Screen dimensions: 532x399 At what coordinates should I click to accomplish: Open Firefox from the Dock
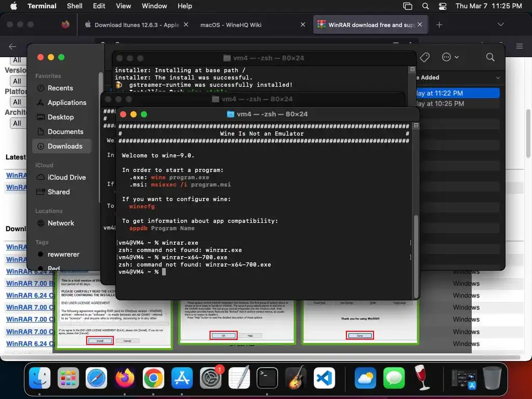point(125,378)
